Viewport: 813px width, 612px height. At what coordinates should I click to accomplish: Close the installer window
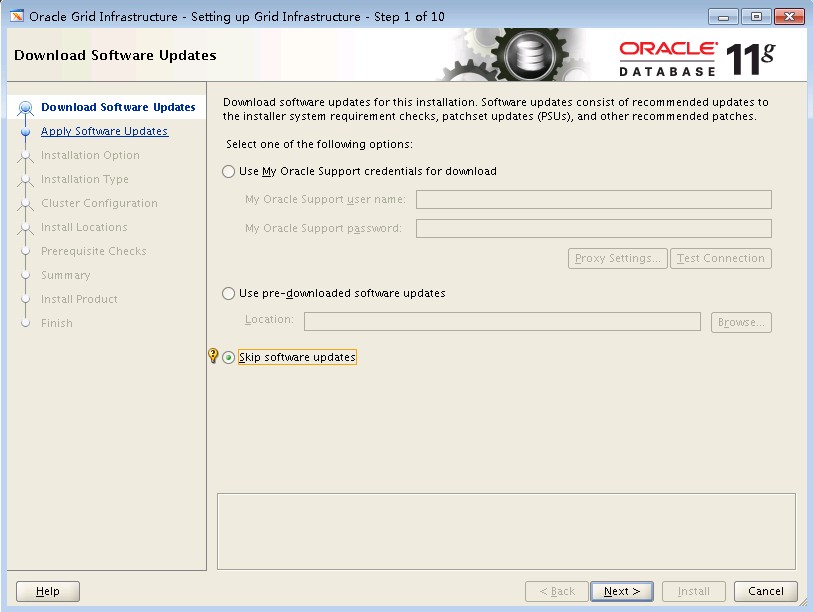point(789,17)
